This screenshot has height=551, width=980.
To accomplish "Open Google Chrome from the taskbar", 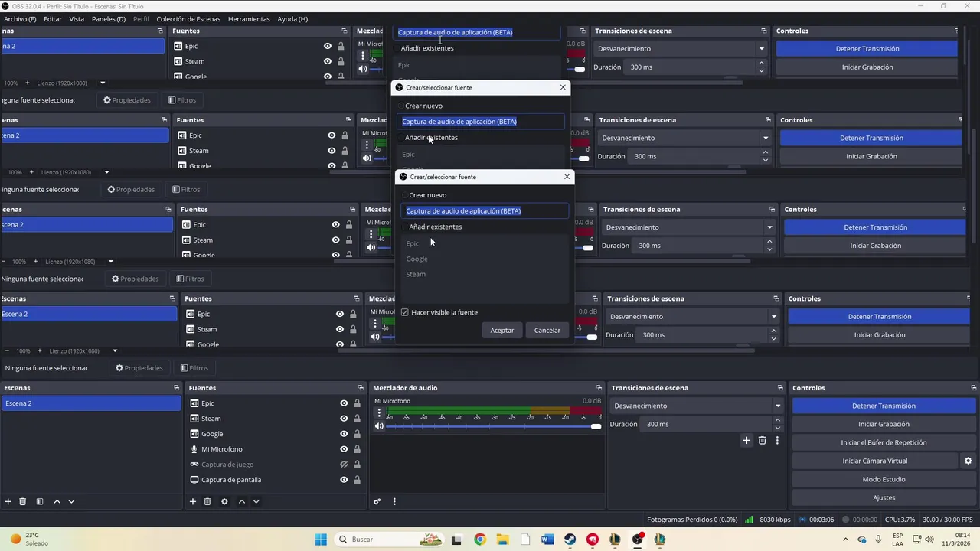I will (480, 540).
